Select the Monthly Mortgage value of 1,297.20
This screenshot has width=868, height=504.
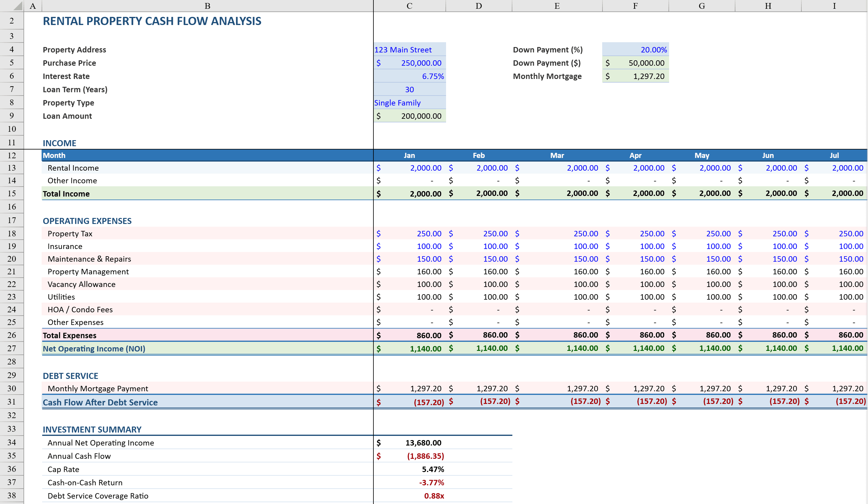tap(636, 76)
